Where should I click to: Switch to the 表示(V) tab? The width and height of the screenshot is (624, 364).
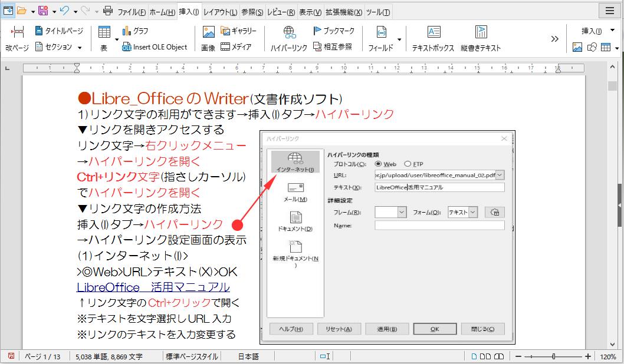pos(310,12)
